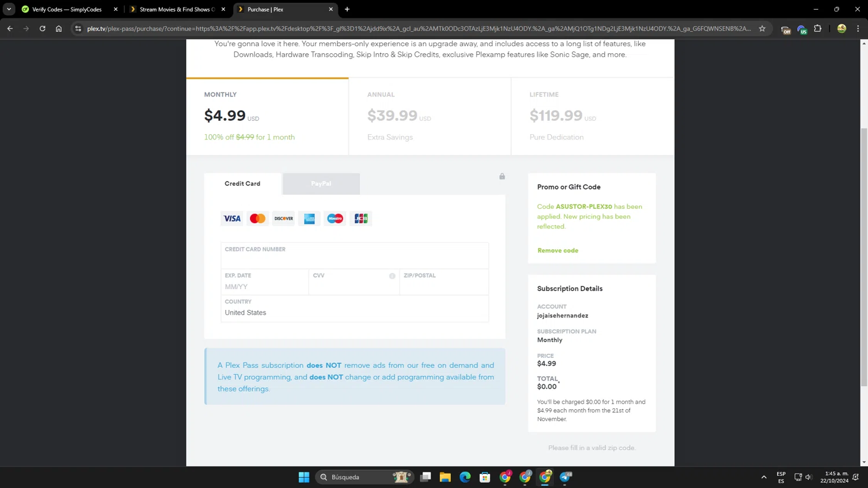The image size is (868, 488).
Task: Close the Stream Movies & Find Shows tab
Action: point(223,9)
